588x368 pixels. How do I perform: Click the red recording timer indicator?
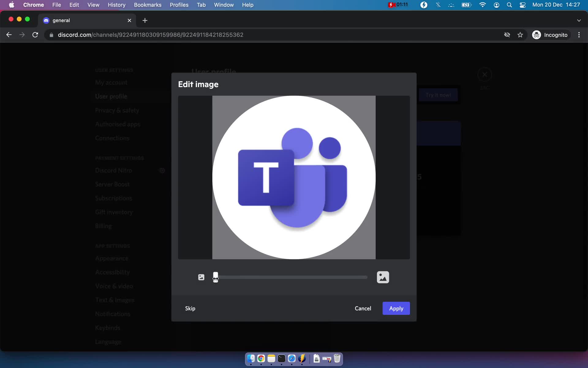[x=398, y=5]
